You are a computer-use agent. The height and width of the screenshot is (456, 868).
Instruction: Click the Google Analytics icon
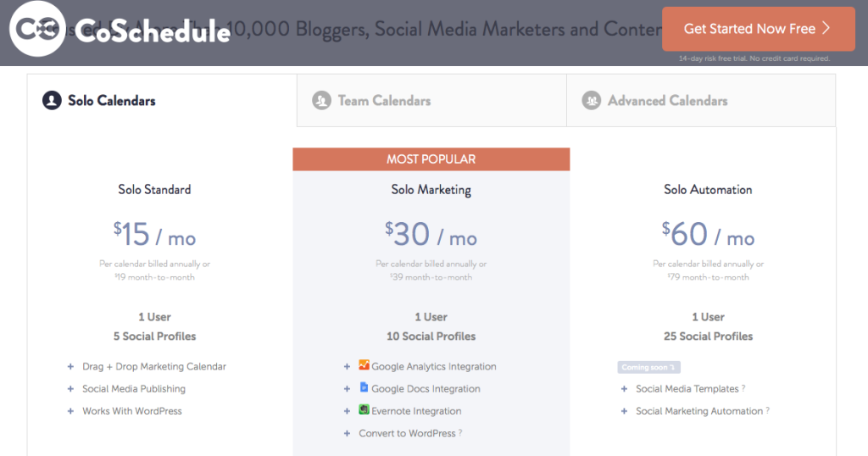(x=364, y=364)
